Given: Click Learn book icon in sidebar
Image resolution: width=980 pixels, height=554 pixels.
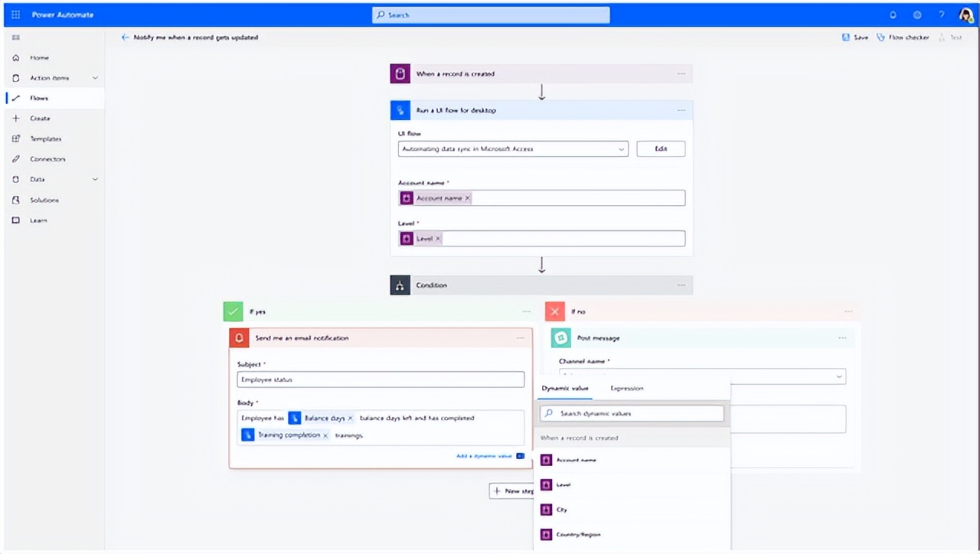Looking at the screenshot, I should (x=16, y=220).
